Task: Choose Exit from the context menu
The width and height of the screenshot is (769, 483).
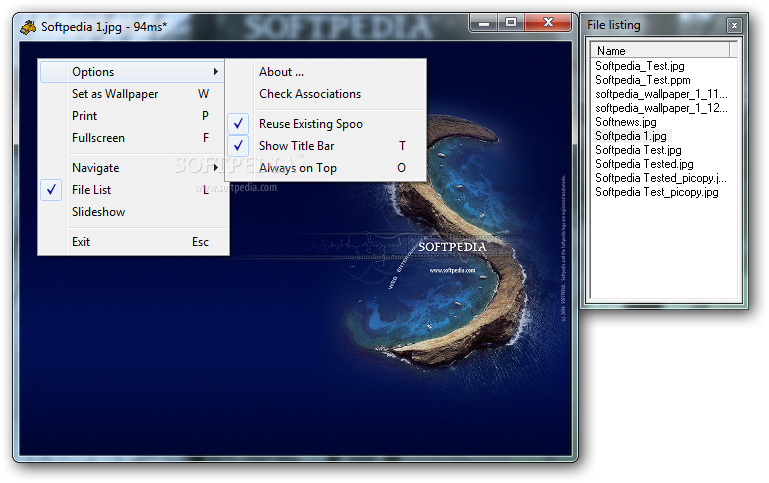Action: (132, 242)
